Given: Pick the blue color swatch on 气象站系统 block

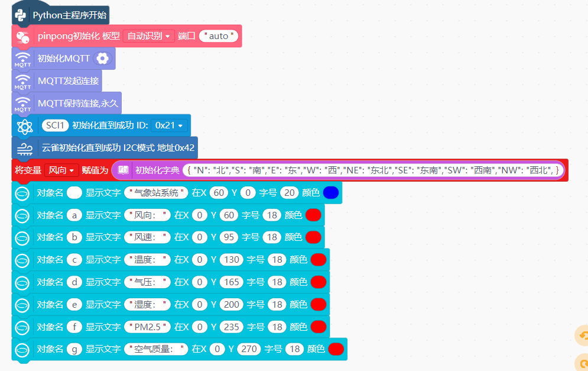Looking at the screenshot, I should [330, 193].
